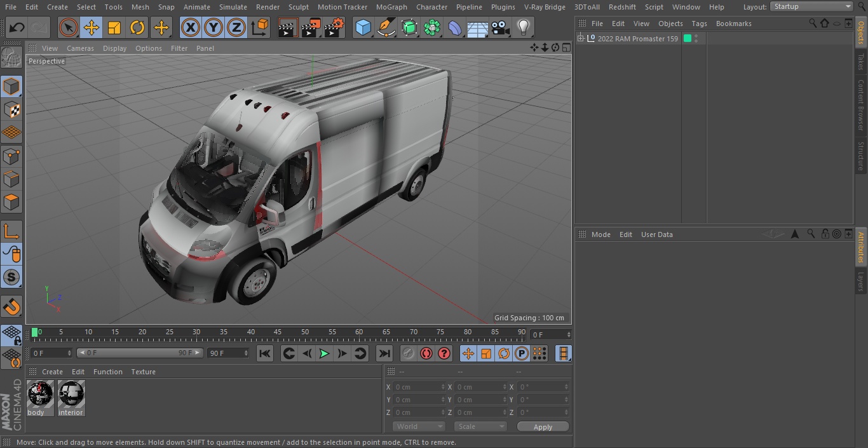
Task: Select the 2022 RAM Promaster 159 item
Action: click(637, 39)
